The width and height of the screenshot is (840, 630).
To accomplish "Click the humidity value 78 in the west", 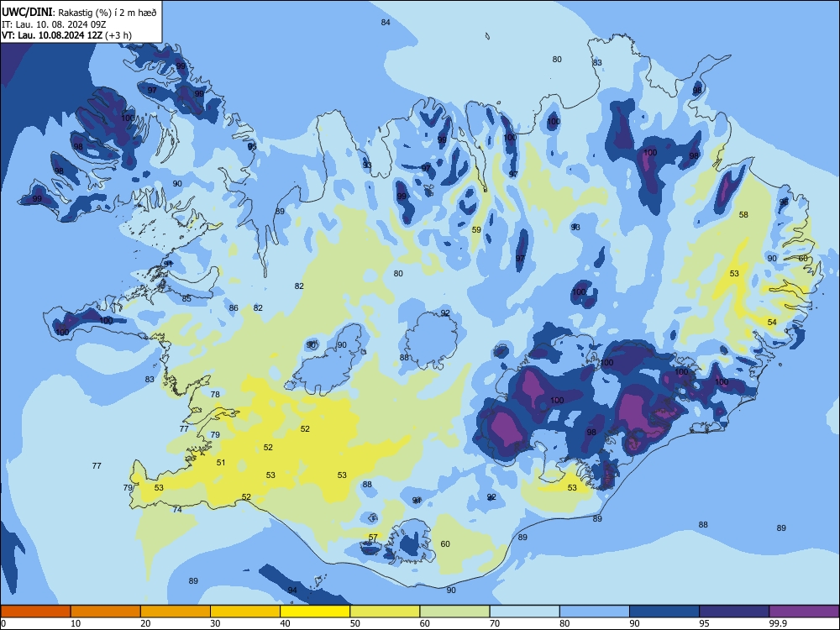I will point(215,394).
